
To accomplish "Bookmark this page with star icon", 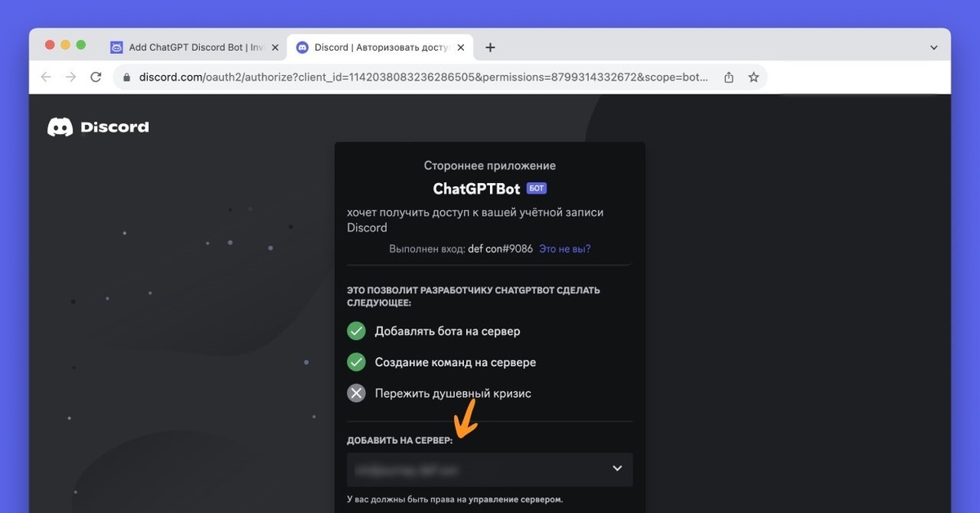I will tap(753, 78).
